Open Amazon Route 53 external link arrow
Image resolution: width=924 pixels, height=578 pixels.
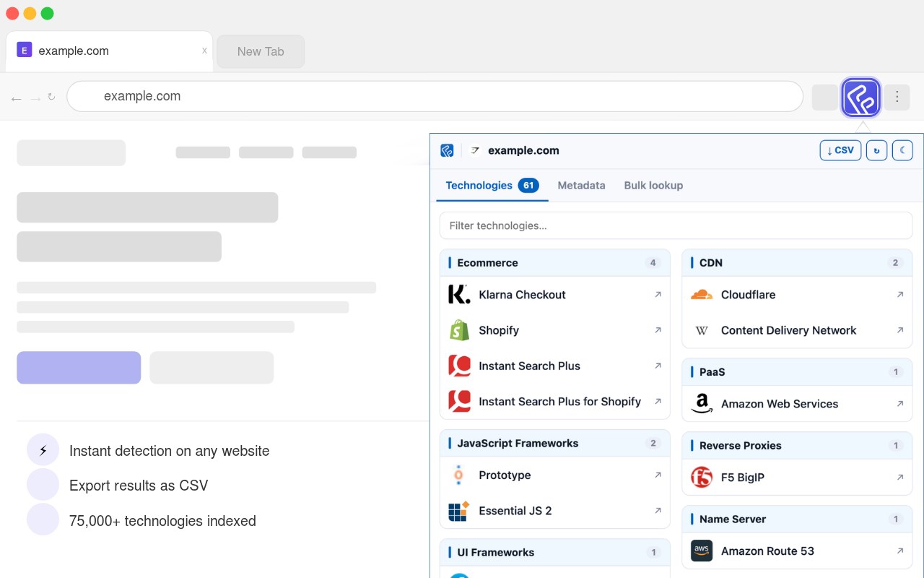(x=900, y=551)
